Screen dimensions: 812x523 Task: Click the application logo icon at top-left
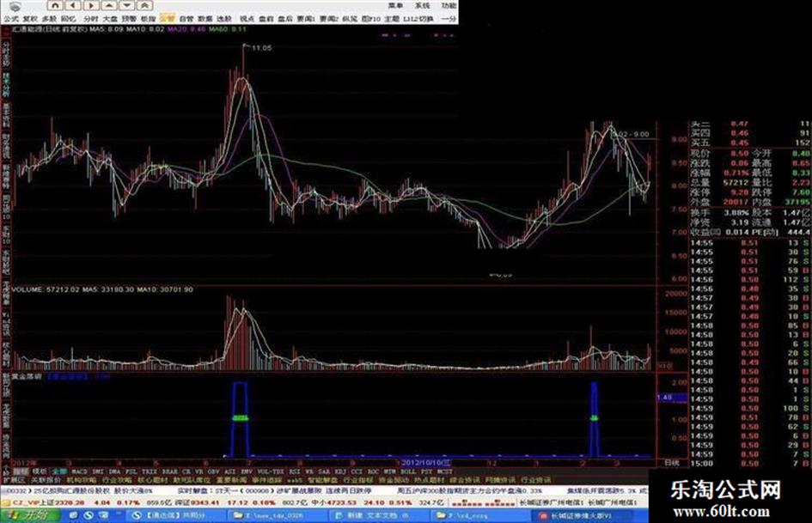click(x=15, y=6)
